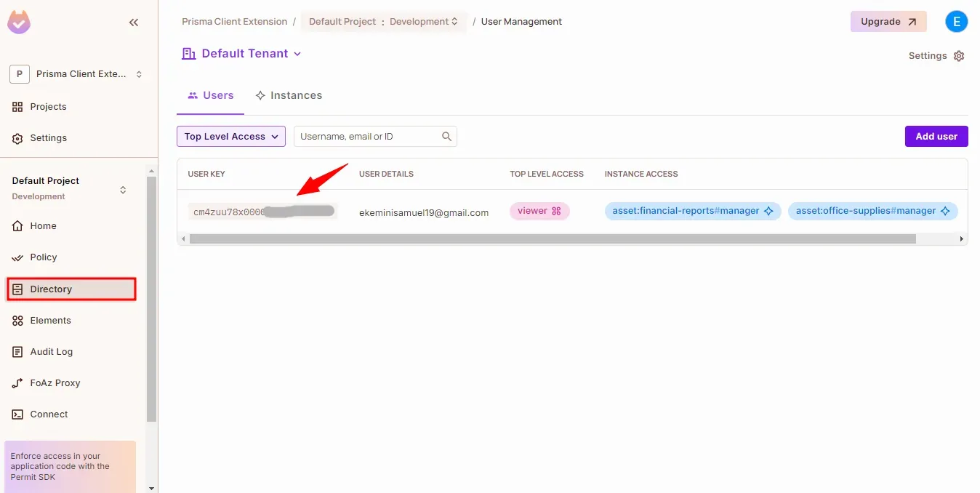Collapse the sidebar with double-chevron icon
980x493 pixels.
click(134, 23)
